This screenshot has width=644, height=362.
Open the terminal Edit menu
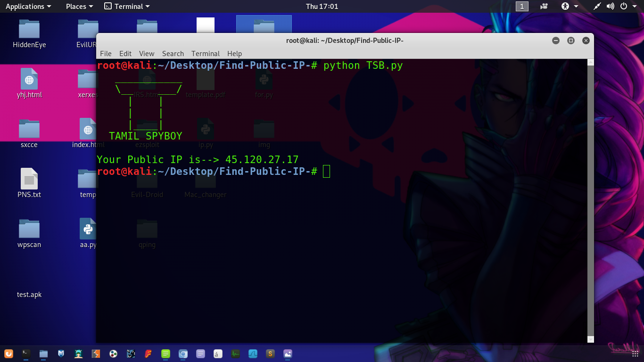point(125,54)
